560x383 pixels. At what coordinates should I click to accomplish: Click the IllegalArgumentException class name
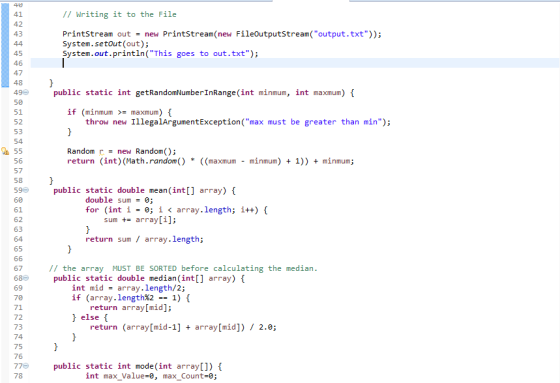186,122
